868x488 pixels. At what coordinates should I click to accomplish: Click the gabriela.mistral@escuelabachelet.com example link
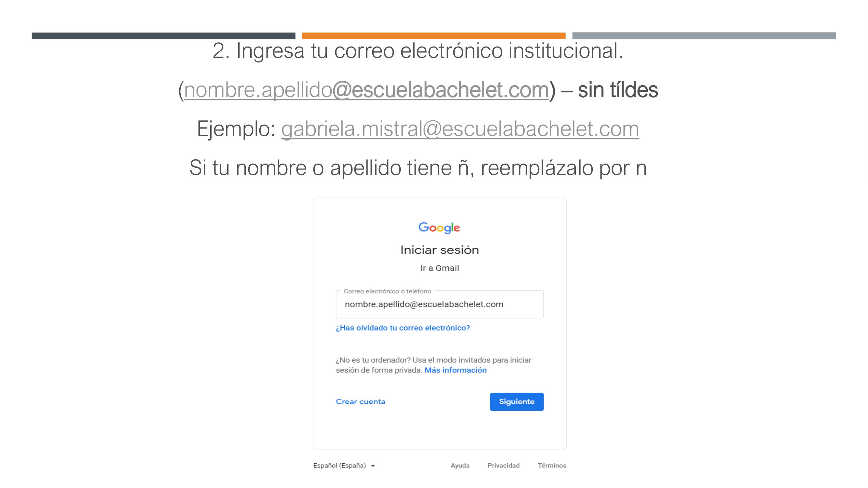click(460, 129)
